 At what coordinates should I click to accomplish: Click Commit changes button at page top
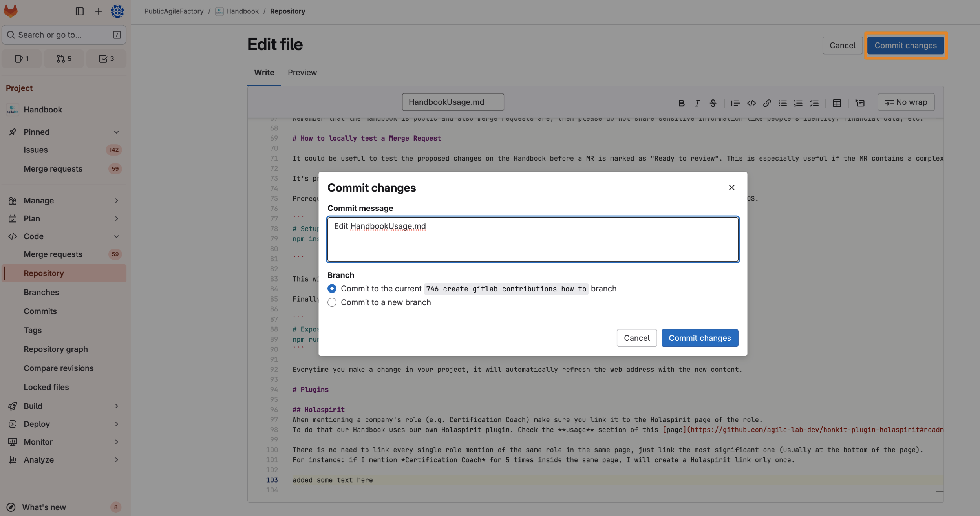[x=905, y=46]
